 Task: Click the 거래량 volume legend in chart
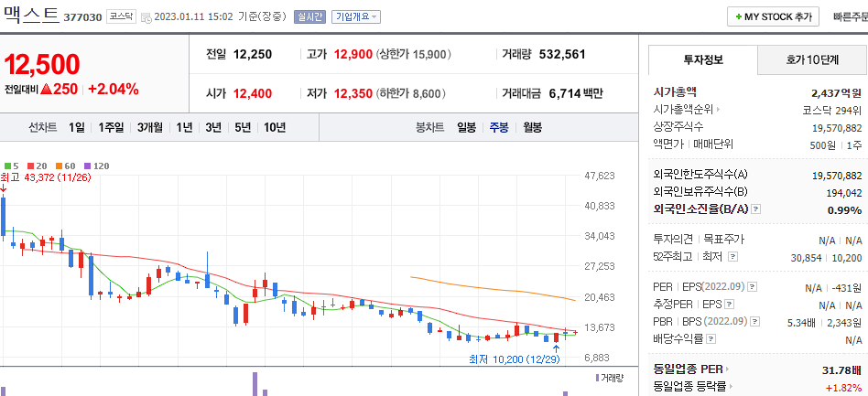point(610,378)
